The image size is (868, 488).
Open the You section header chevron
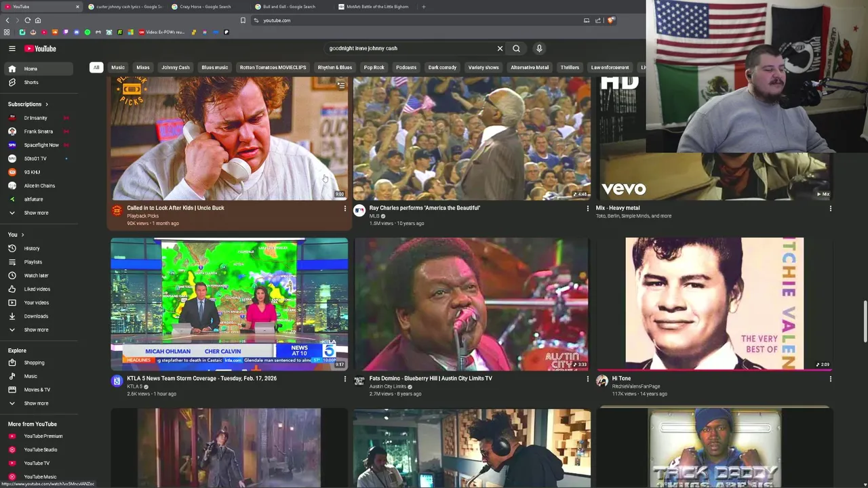(x=22, y=235)
